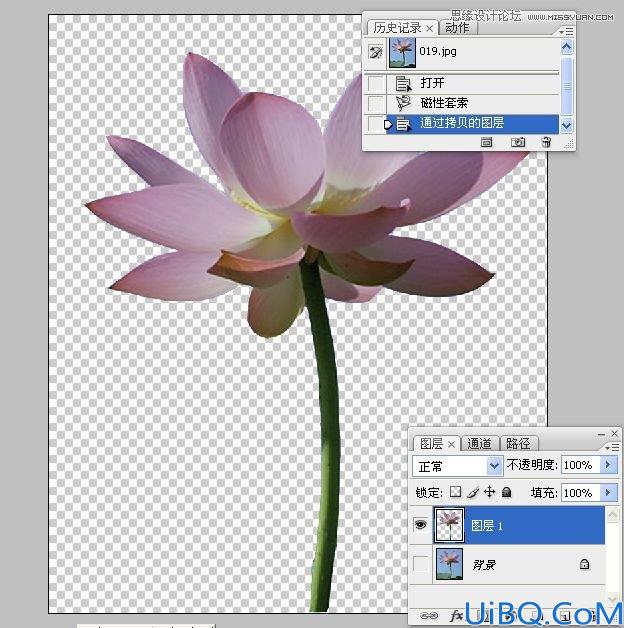
Task: Close the 历史记录 tab with its x
Action: point(429,28)
